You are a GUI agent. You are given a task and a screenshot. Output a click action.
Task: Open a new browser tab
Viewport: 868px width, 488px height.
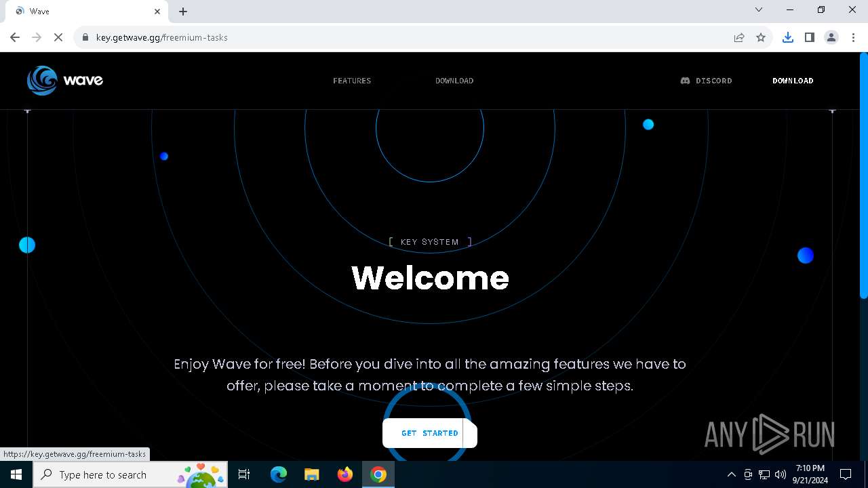(x=183, y=11)
